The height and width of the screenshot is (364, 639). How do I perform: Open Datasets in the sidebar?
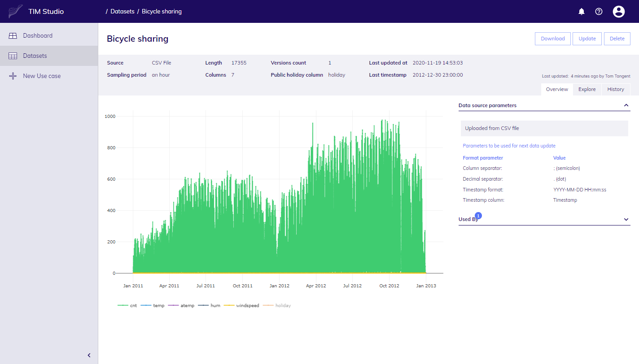click(49, 56)
